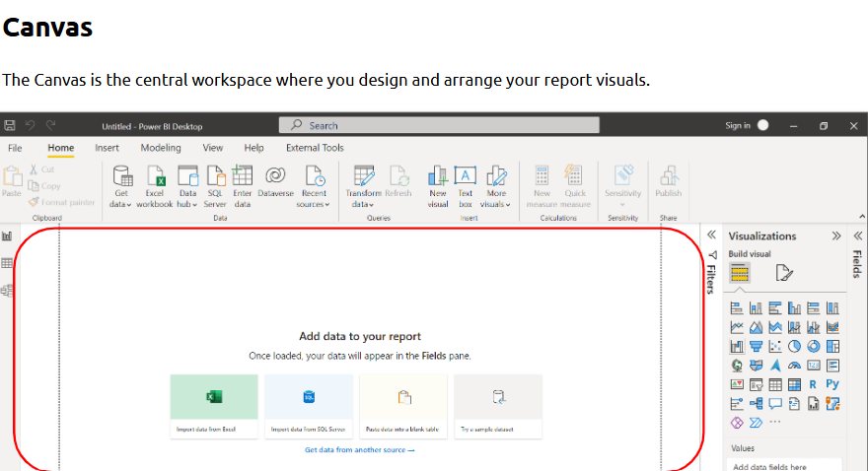The image size is (868, 471).
Task: Switch to the Format visual tab
Action: [784, 273]
